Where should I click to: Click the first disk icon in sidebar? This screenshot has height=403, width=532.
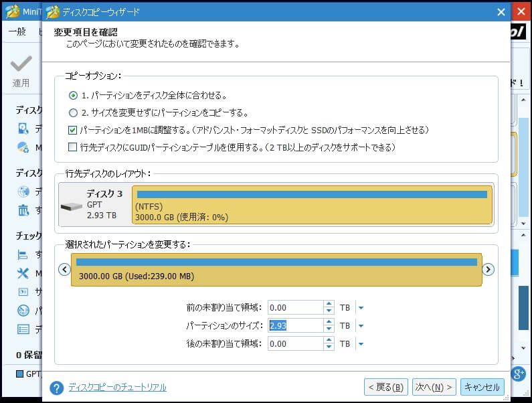point(23,129)
